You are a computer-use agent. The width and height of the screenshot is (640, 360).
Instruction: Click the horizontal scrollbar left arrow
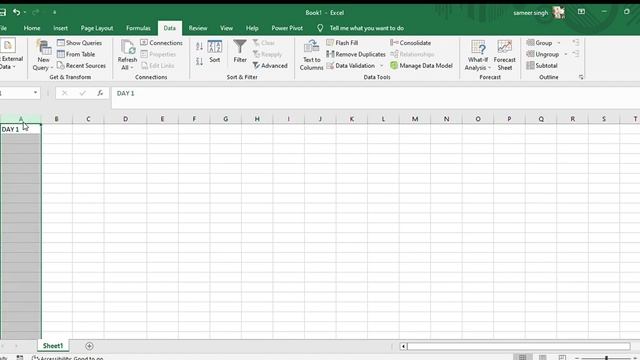403,346
